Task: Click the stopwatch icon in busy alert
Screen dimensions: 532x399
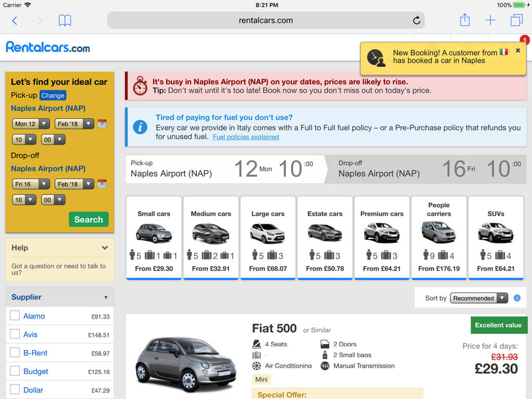Action: (140, 86)
